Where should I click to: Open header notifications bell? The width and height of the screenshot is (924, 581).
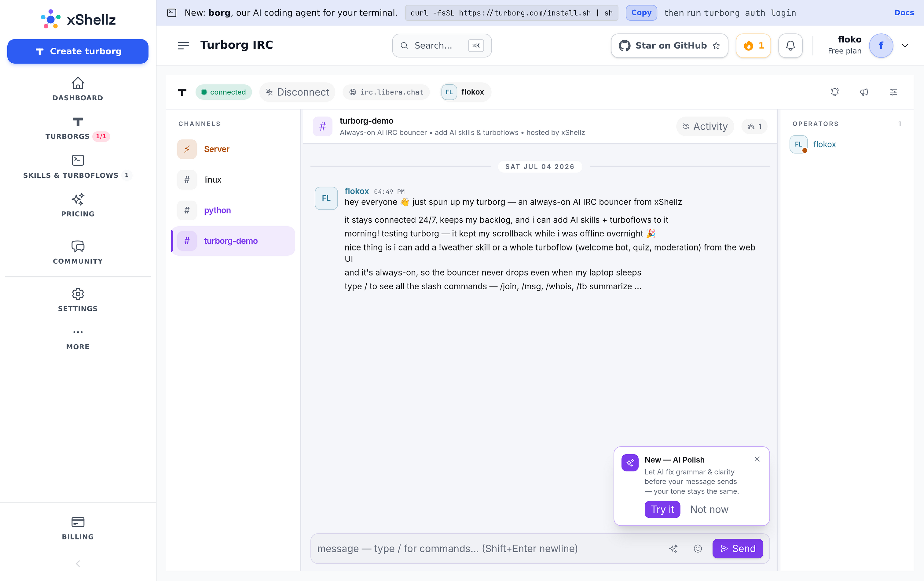tap(790, 45)
